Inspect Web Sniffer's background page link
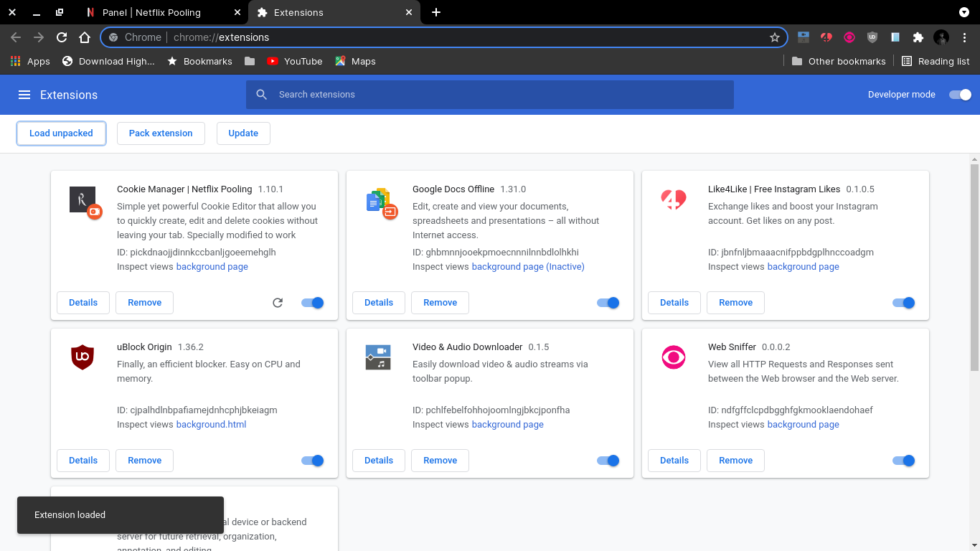Screen dimensions: 980x551 804,425
